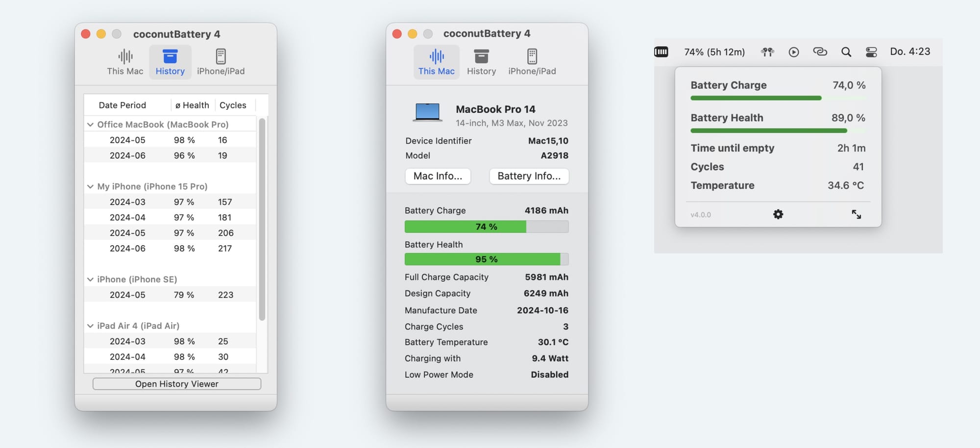The height and width of the screenshot is (448, 980).
Task: Click the MacBook Pro 14 laptop icon
Action: click(x=427, y=113)
